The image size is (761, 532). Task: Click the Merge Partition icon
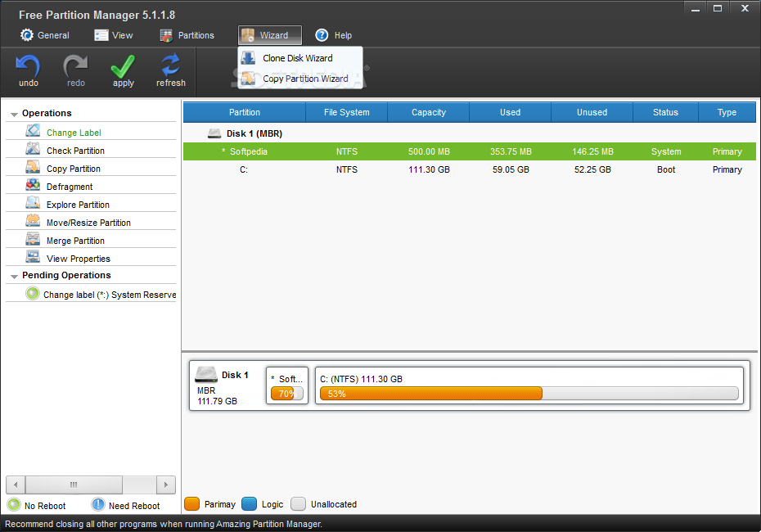pos(33,239)
